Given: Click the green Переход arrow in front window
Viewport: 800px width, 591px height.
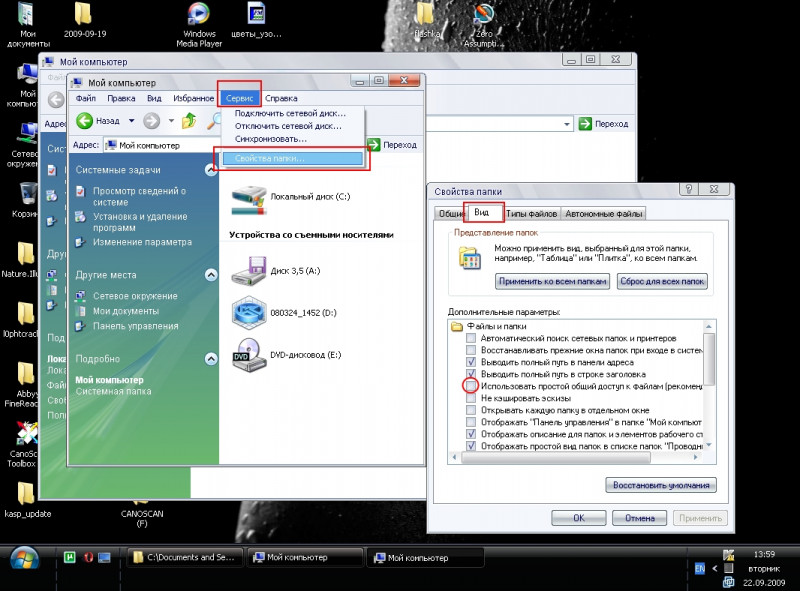Looking at the screenshot, I should pos(374,145).
